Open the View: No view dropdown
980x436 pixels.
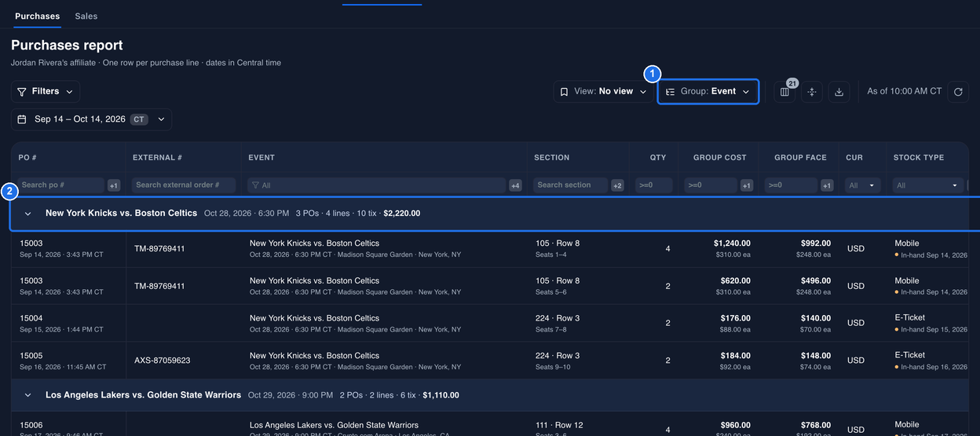603,92
